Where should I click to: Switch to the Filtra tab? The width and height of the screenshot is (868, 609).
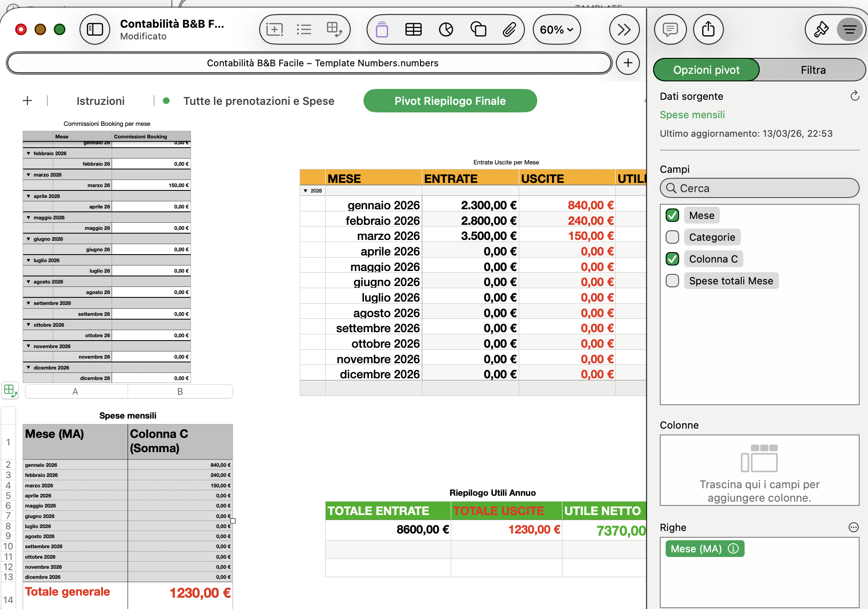pos(813,70)
